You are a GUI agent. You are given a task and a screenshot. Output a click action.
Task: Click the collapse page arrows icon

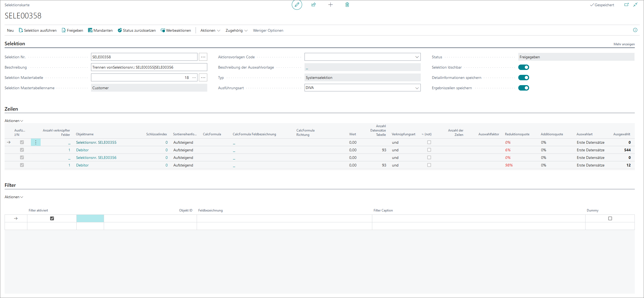[x=635, y=5]
